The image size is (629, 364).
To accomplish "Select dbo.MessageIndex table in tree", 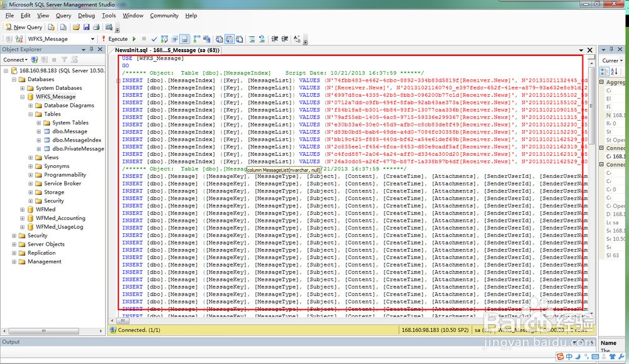I will coord(77,140).
